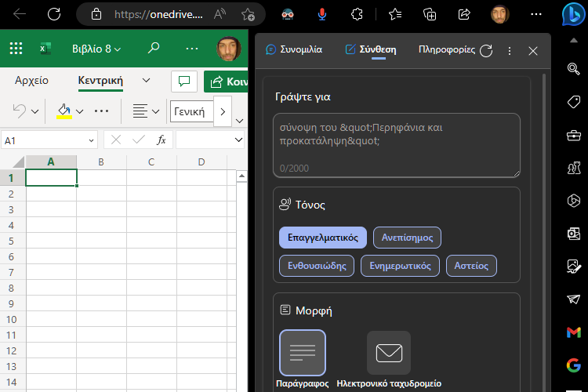Viewport: 588px width, 392px height.
Task: Open sidebar Games chess icon
Action: [574, 168]
